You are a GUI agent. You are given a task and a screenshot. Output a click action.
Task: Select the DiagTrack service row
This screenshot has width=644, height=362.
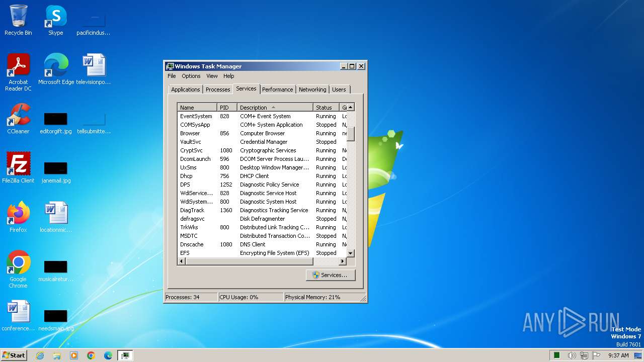pos(262,210)
